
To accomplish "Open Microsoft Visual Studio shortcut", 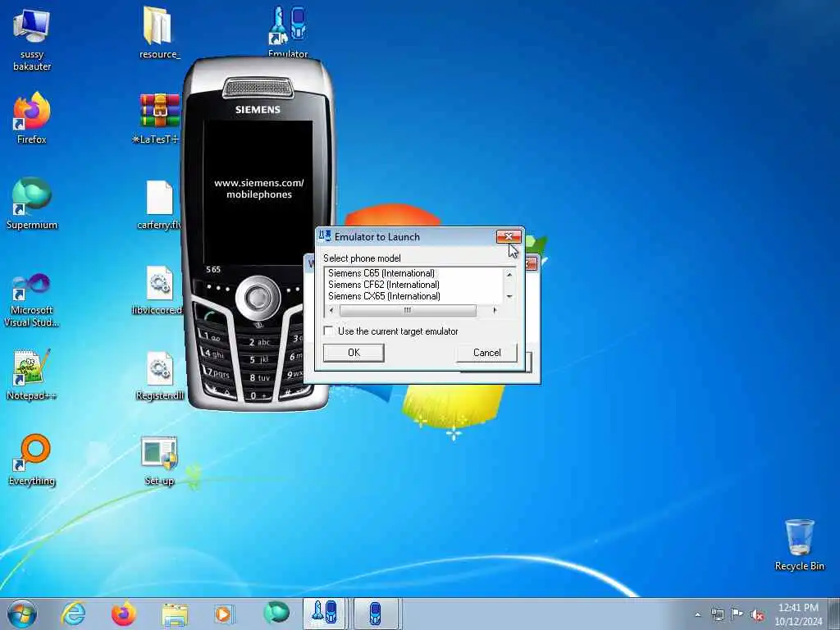I will coord(32,300).
